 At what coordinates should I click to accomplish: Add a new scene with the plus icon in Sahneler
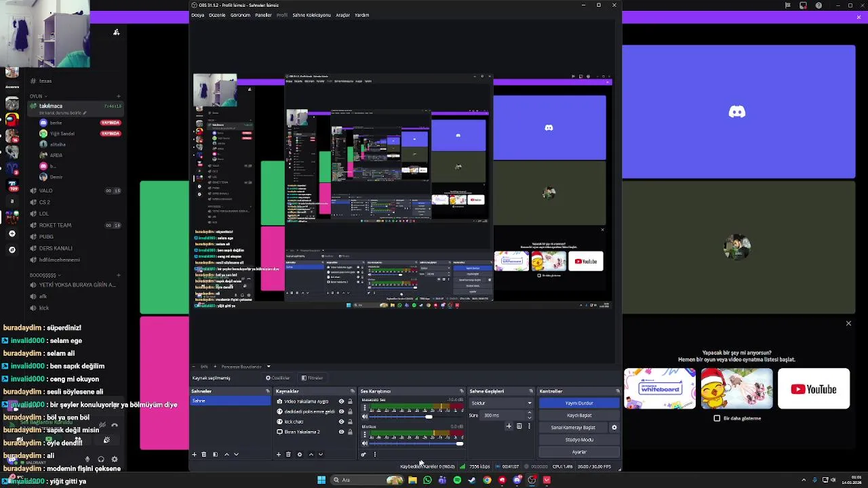click(194, 454)
